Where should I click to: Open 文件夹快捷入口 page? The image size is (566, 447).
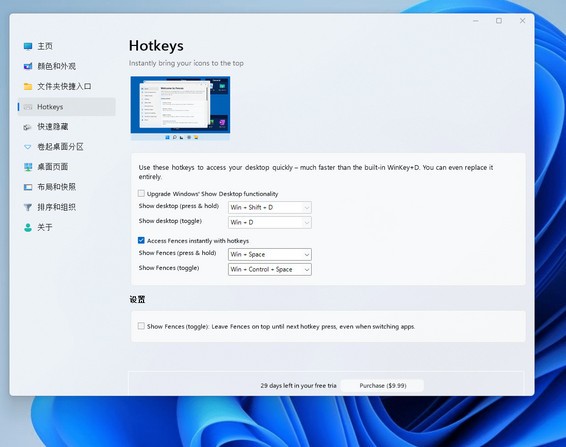pos(64,86)
